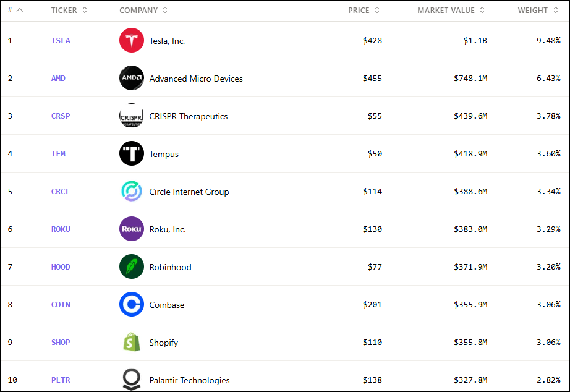This screenshot has width=570, height=392.
Task: Open the TEM ticker link
Action: pyautogui.click(x=58, y=154)
